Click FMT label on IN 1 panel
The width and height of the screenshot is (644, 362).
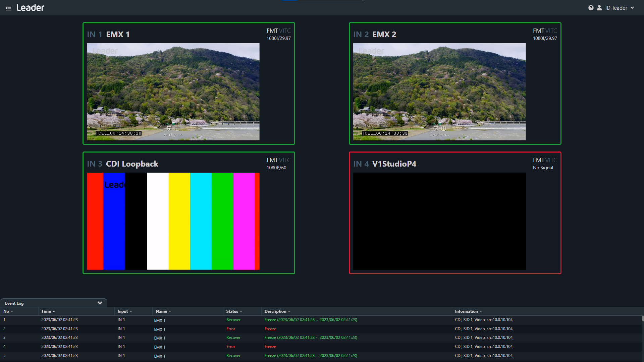tap(272, 31)
